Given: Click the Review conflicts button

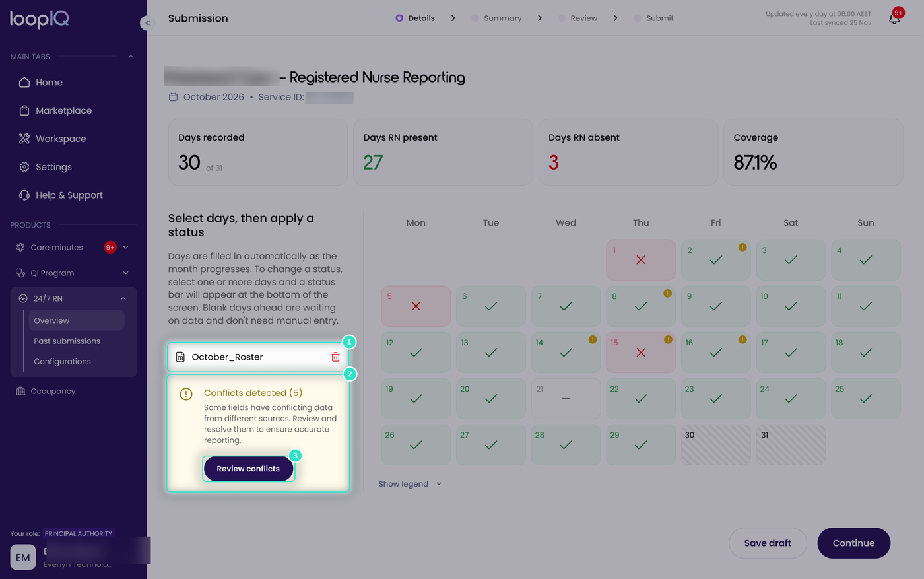Looking at the screenshot, I should click(248, 469).
